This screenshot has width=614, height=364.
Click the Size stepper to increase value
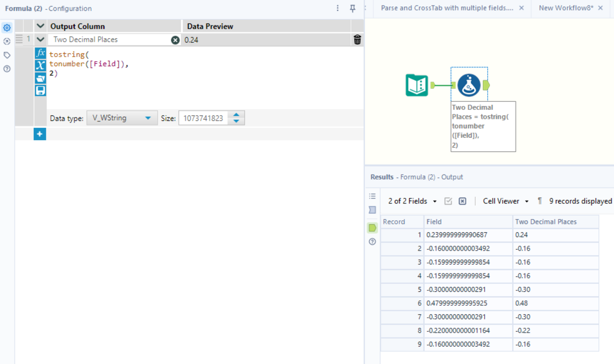coord(236,115)
